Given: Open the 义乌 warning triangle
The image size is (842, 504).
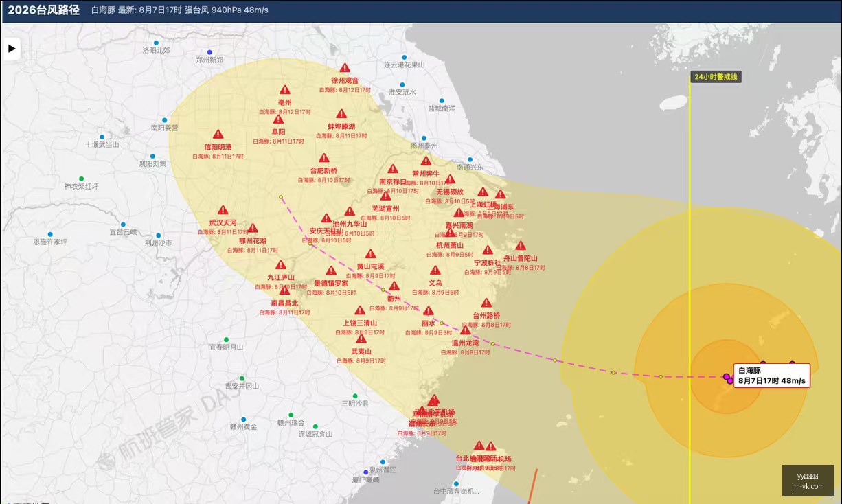Looking at the screenshot, I should (435, 271).
